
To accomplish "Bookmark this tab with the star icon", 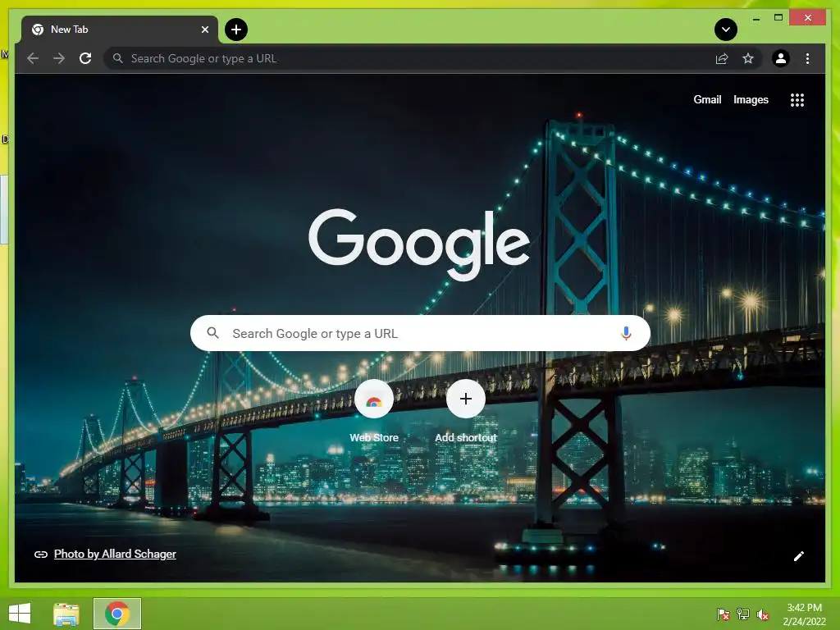I will 748,58.
